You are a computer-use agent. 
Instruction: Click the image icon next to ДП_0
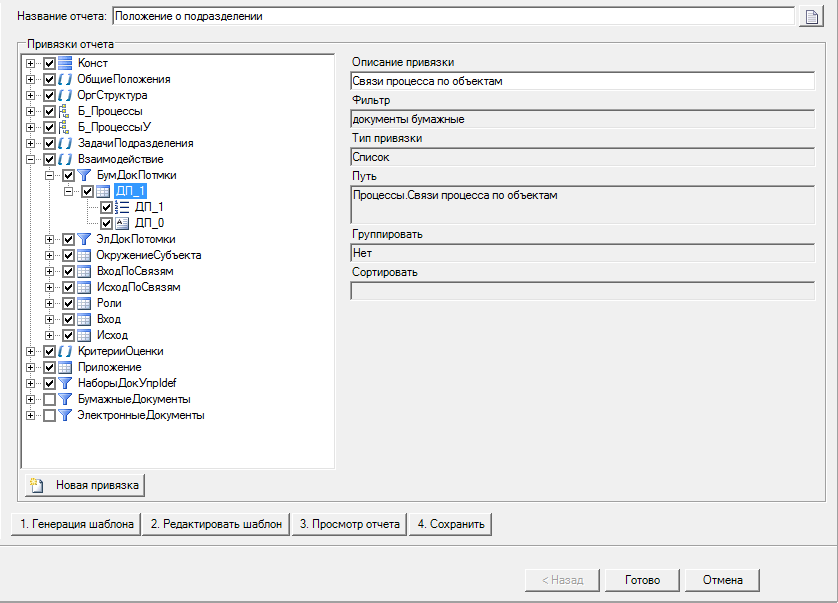[x=123, y=223]
